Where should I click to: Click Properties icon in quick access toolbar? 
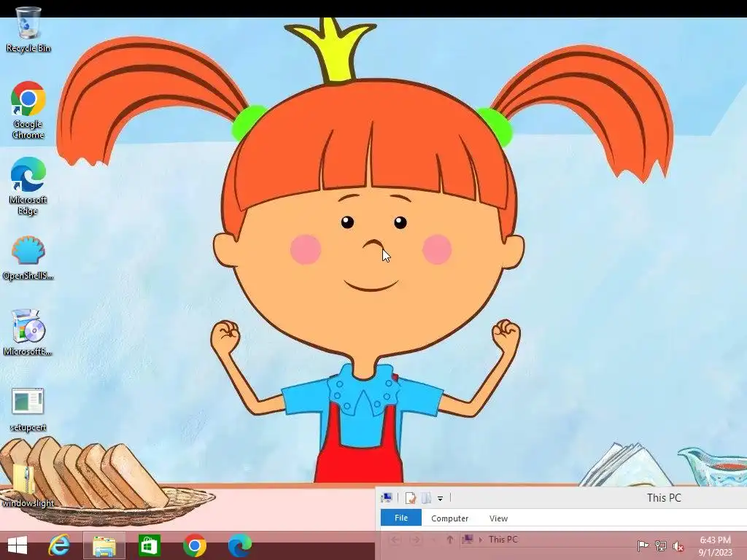pos(410,498)
